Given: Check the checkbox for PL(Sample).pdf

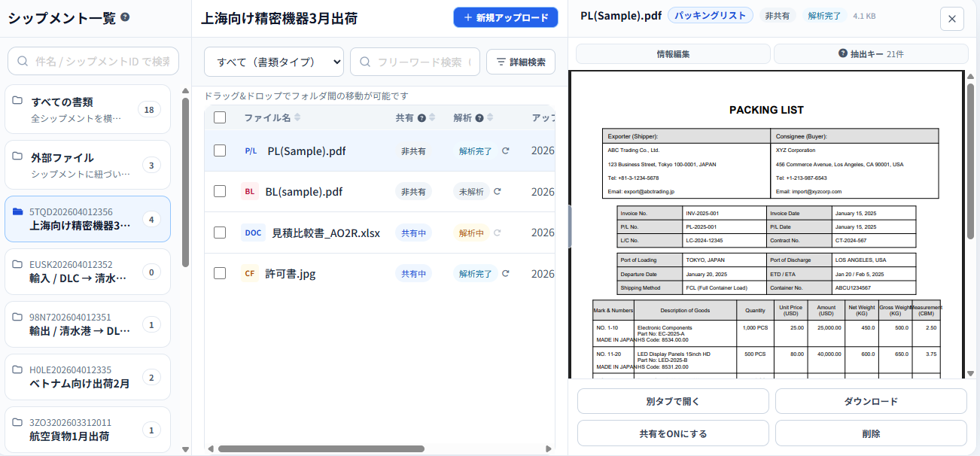Looking at the screenshot, I should (x=219, y=150).
